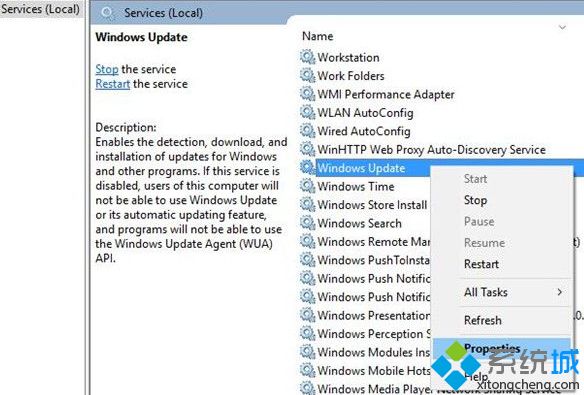Screen dimensions: 584x395
Task: Click the Windows Remote Management gear icon
Action: pos(308,241)
